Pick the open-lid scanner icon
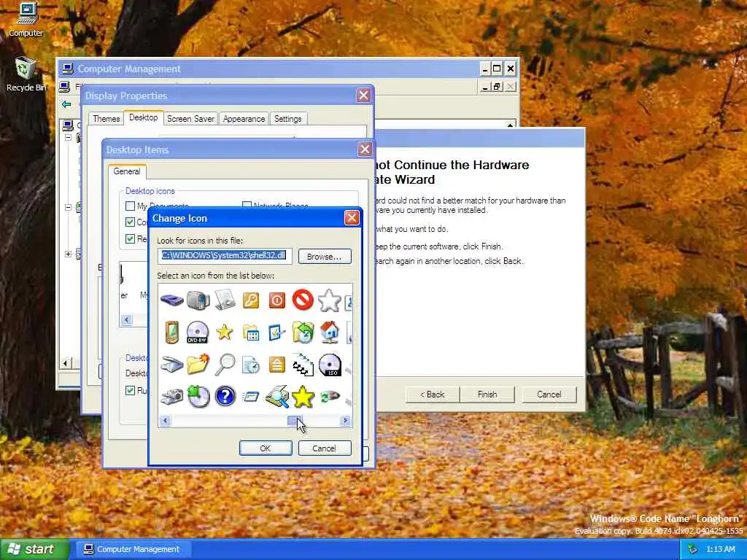This screenshot has height=560, width=747. [172, 365]
